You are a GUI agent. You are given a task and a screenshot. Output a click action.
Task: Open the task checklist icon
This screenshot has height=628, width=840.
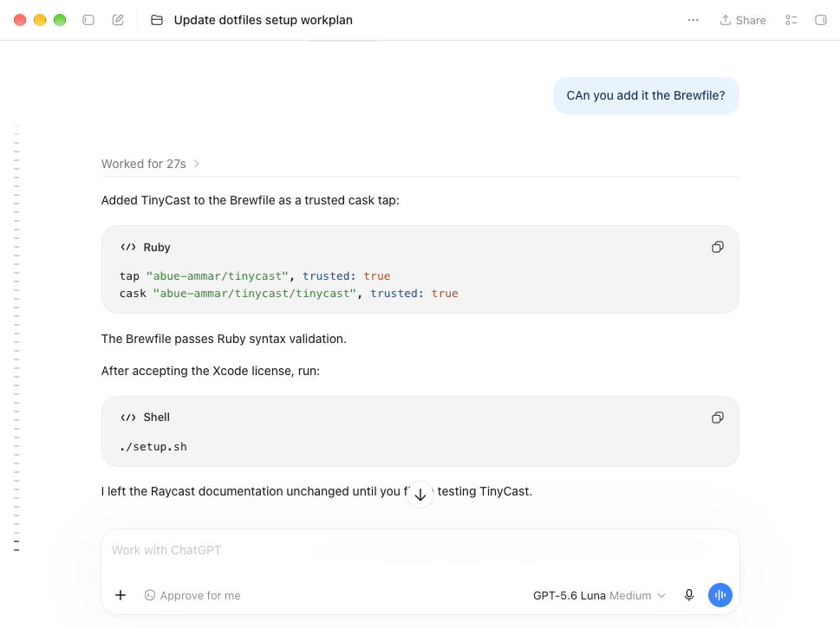point(791,20)
